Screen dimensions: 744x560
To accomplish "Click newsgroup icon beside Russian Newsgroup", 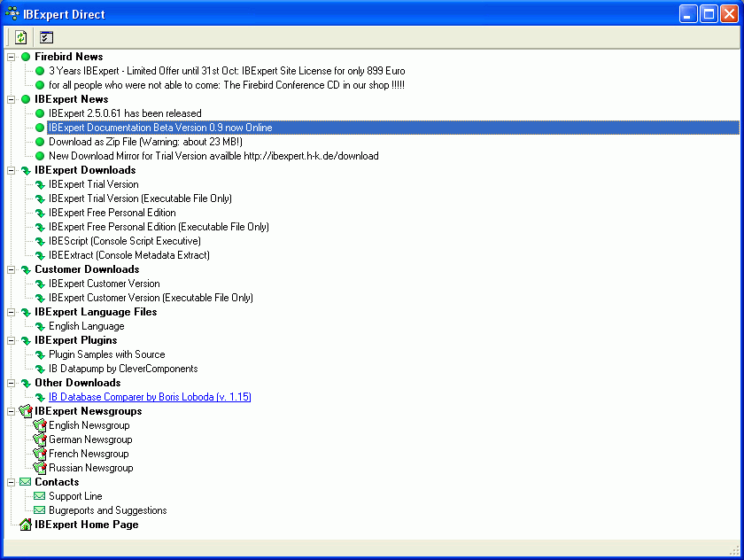I will pyautogui.click(x=40, y=469).
